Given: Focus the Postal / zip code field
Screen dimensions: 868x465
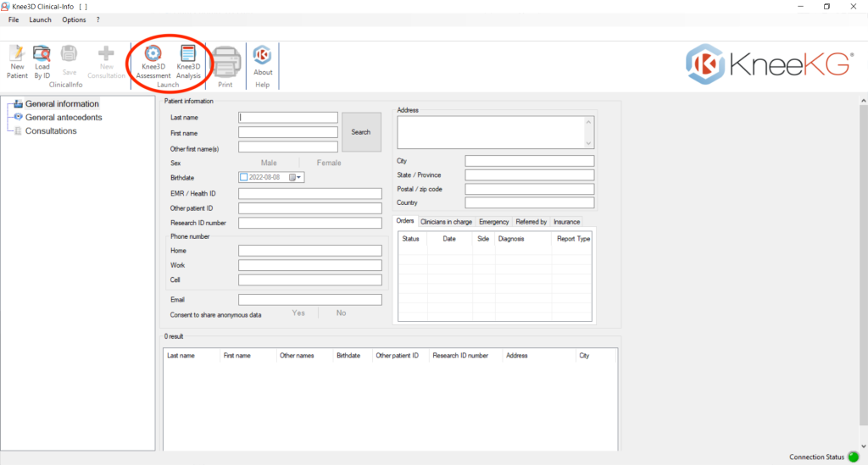Looking at the screenshot, I should 530,189.
